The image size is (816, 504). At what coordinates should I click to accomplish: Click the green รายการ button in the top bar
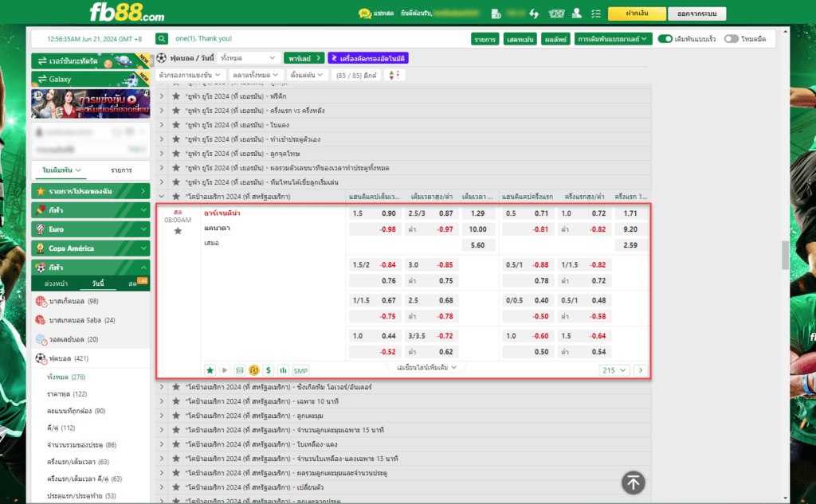[485, 39]
